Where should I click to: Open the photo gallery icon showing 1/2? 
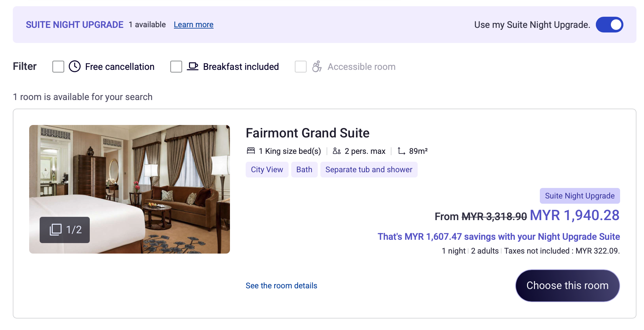[x=56, y=230]
